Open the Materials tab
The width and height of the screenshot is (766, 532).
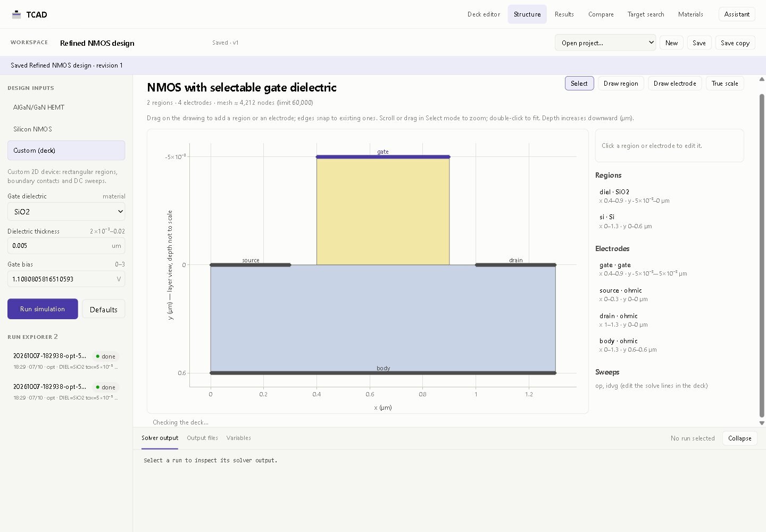[690, 14]
